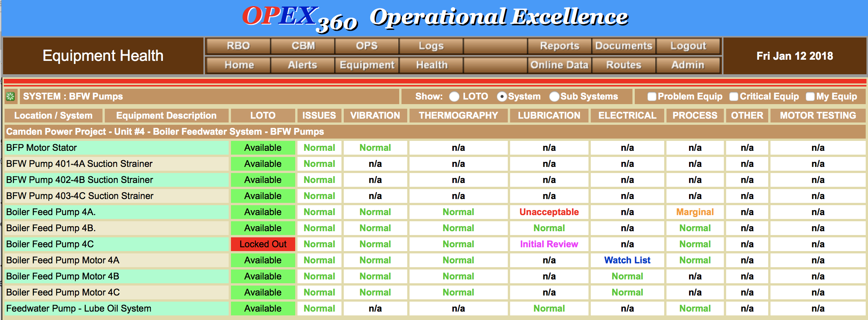This screenshot has width=868, height=320.
Task: Click the Location / System column header
Action: coord(54,116)
